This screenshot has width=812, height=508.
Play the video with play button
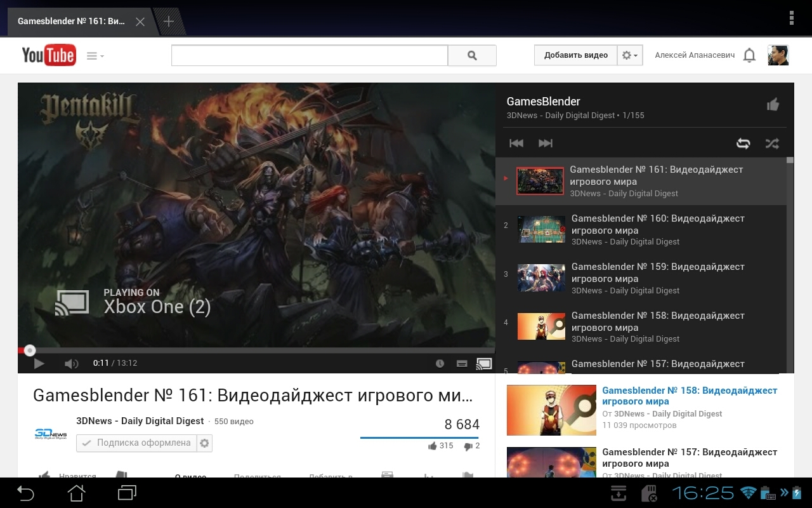[x=39, y=363]
